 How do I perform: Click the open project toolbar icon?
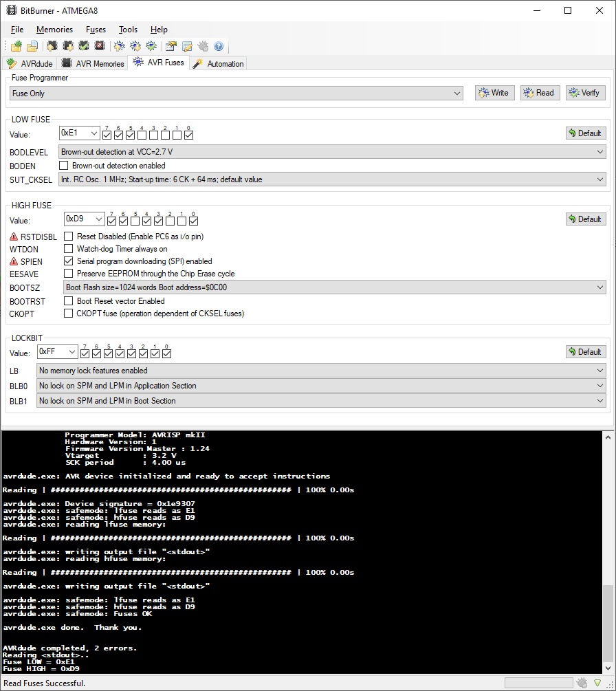point(16,46)
